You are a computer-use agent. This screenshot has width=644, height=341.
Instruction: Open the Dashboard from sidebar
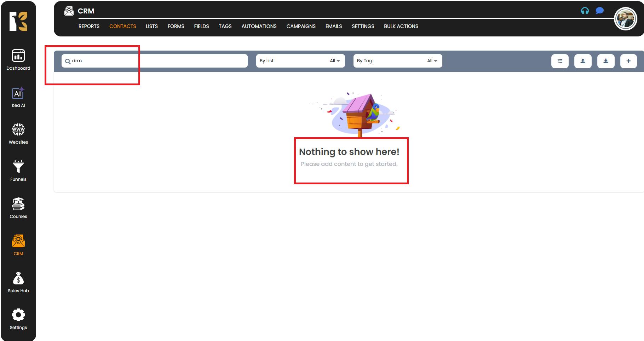click(18, 59)
